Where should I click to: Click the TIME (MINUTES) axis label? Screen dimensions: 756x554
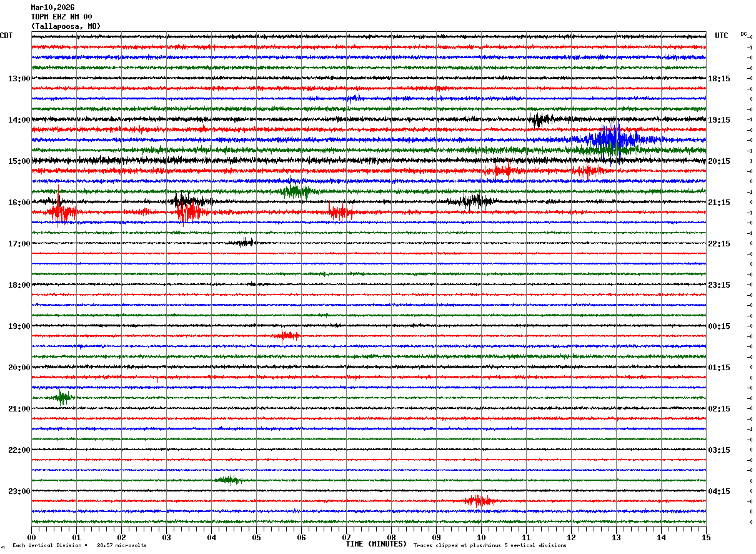coord(376,544)
